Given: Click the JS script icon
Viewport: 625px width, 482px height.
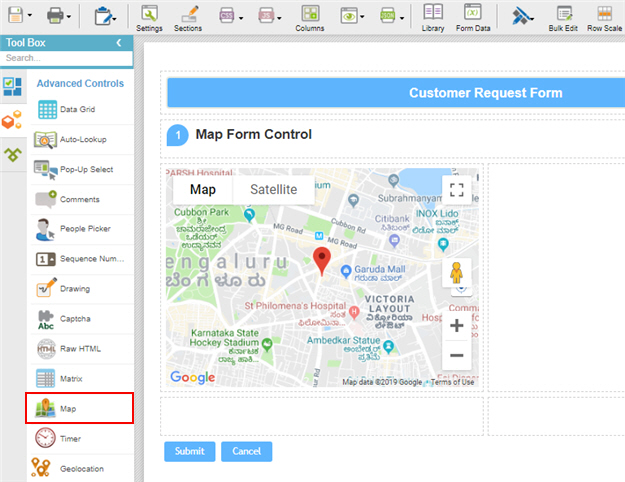Looking at the screenshot, I should (265, 16).
